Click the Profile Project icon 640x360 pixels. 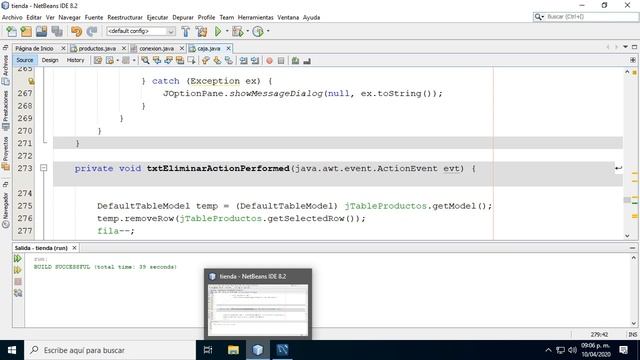click(x=258, y=31)
